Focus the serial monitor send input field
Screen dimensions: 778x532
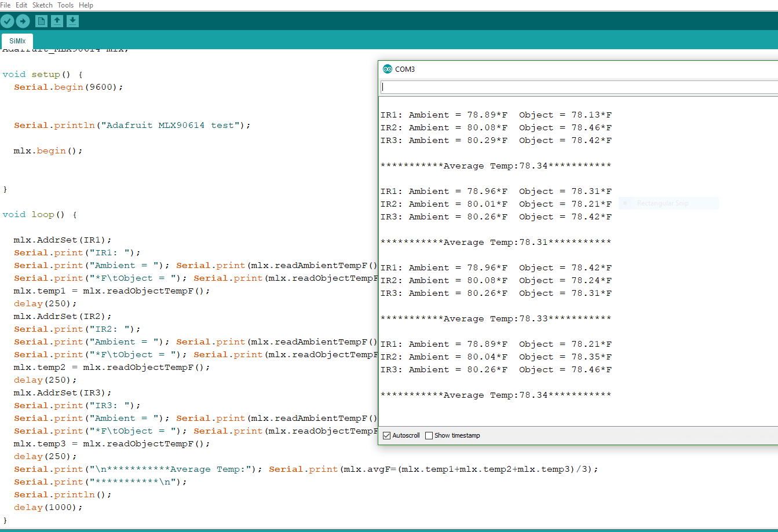coord(579,87)
